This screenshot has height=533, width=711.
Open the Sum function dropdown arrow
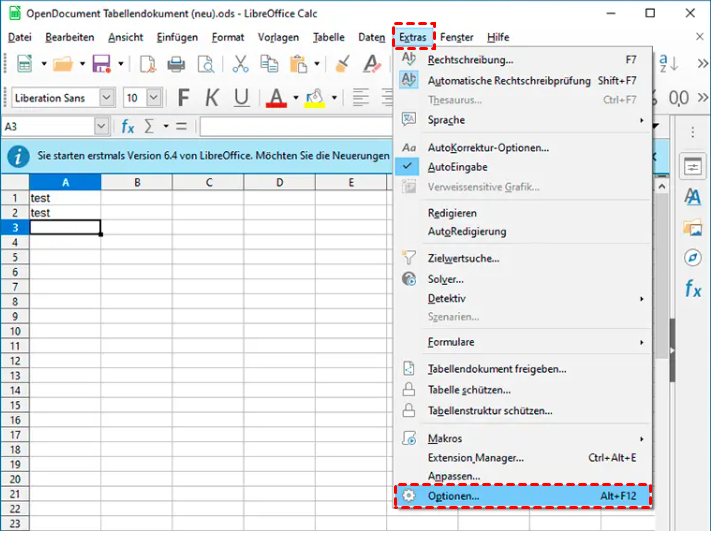pyautogui.click(x=166, y=127)
